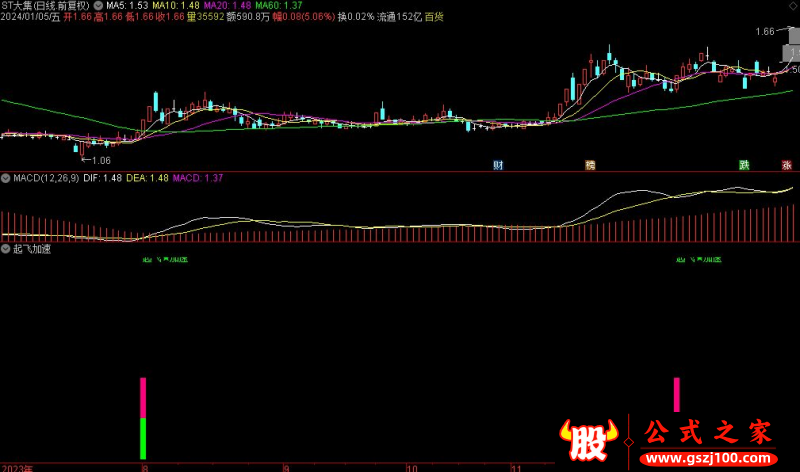Open the ST大集 period and adjustment dropdown
Image resolution: width=800 pixels, height=472 pixels.
pos(45,6)
